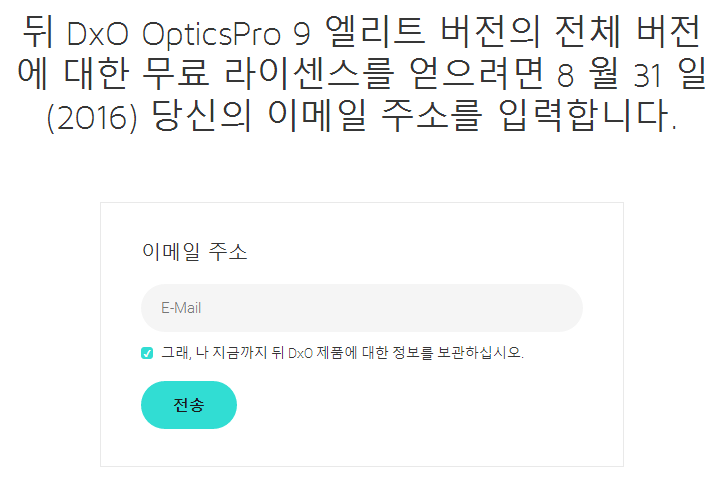Click the (2016) text in heading
This screenshot has height=492, width=720.
tap(92, 117)
